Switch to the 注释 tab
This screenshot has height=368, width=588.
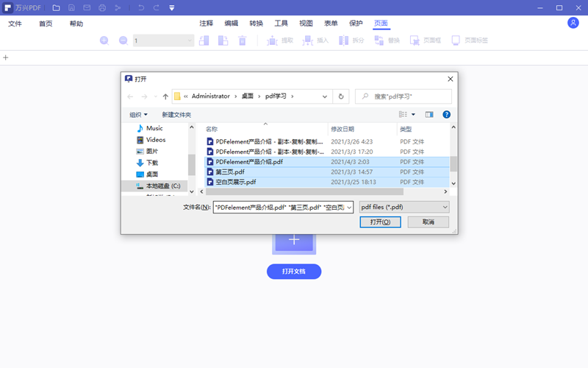[206, 24]
